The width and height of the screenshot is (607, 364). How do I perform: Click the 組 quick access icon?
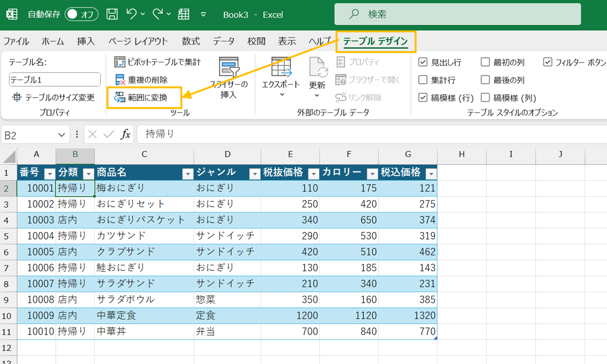pos(184,14)
